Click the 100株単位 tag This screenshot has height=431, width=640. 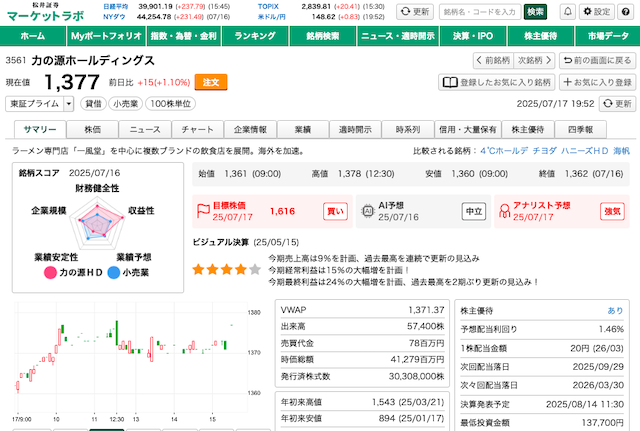171,104
